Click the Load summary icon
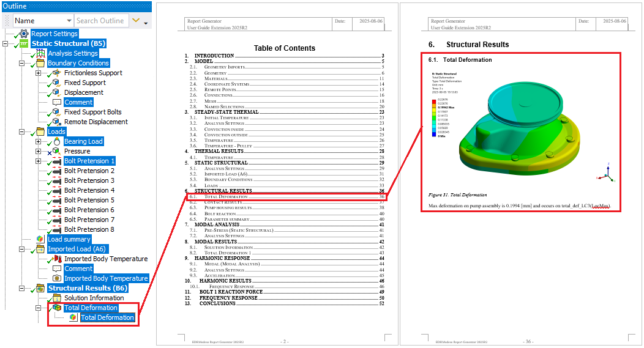644x348 pixels. [x=40, y=239]
